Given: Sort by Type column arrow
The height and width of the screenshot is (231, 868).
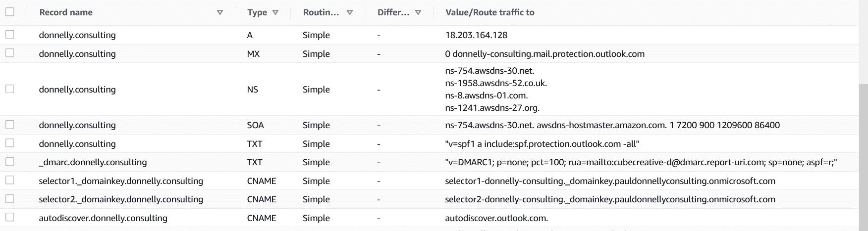Looking at the screenshot, I should 275,13.
